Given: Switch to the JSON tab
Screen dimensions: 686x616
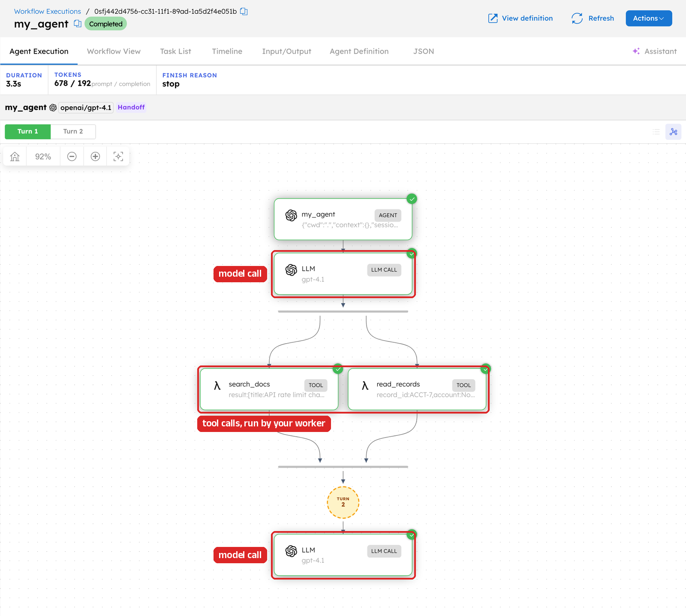Looking at the screenshot, I should [424, 51].
